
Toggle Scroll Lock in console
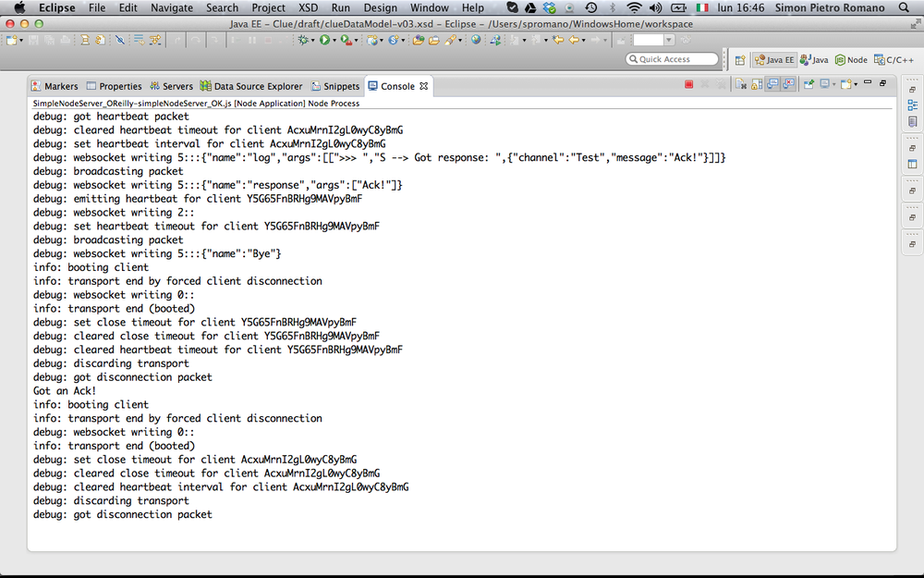(757, 85)
